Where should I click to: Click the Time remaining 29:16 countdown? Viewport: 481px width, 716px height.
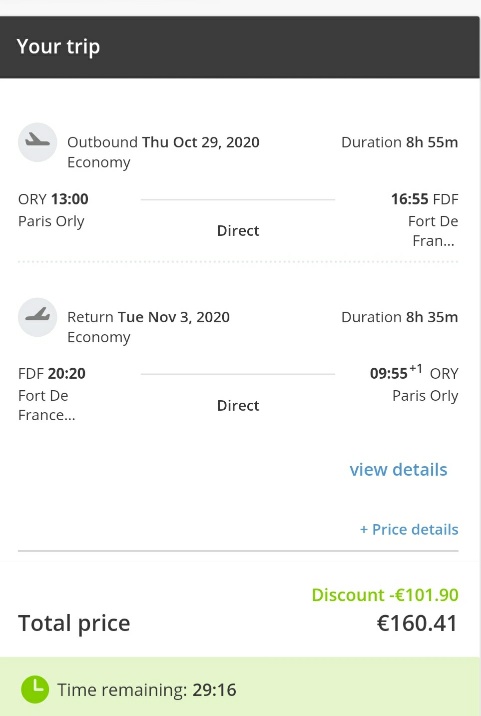click(147, 690)
